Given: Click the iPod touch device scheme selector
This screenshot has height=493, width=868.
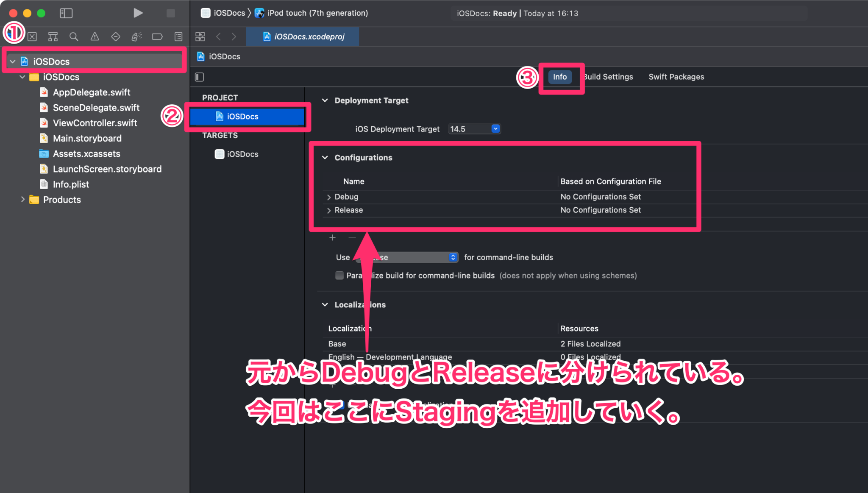Looking at the screenshot, I should click(317, 13).
